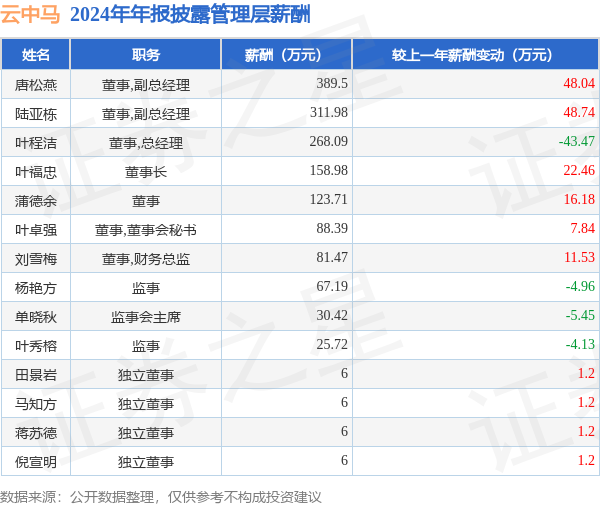Select the salary change value 11.53
600x506 pixels.
click(x=579, y=257)
